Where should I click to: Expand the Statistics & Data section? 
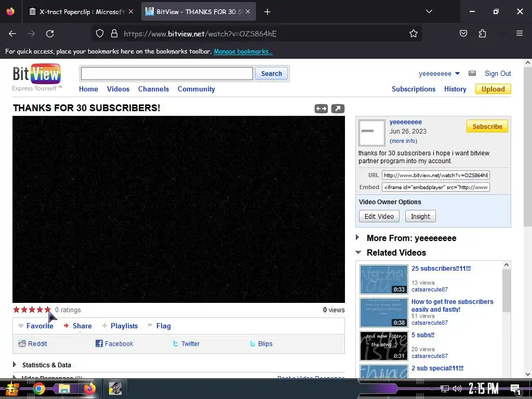(x=14, y=365)
